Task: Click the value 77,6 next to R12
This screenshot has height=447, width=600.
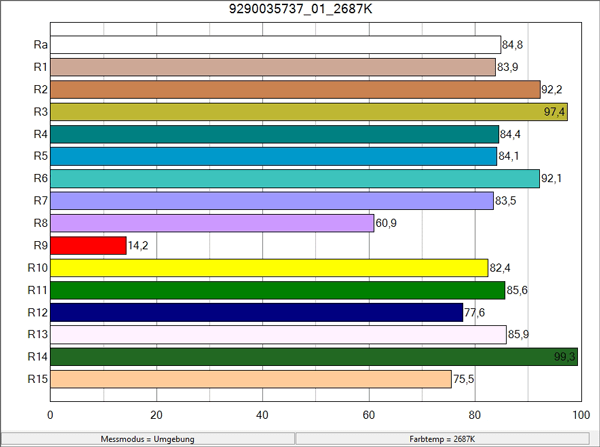Action: tap(474, 313)
